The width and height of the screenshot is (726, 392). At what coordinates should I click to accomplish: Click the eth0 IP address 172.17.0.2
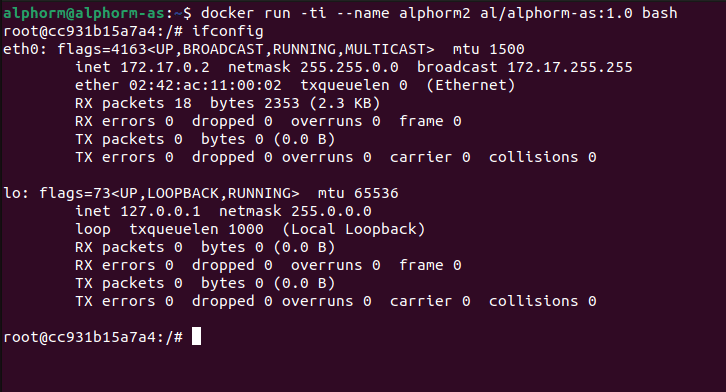165,67
